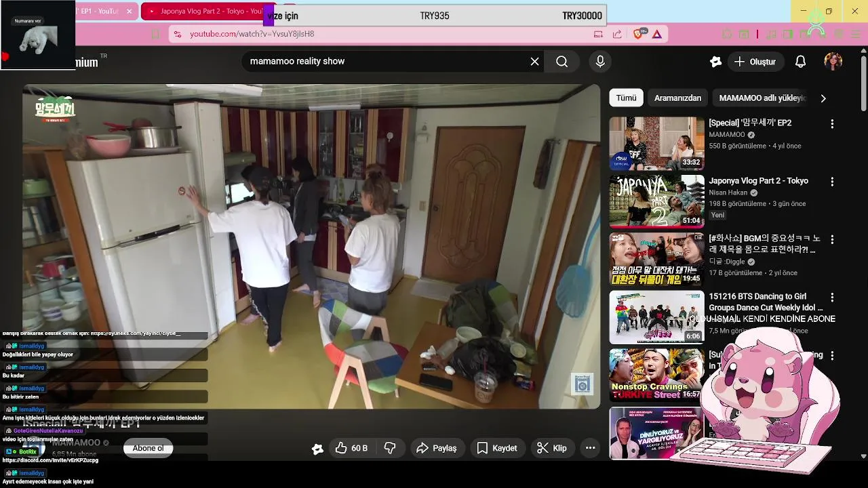Open YouTube notifications bell
868x488 pixels.
[800, 62]
